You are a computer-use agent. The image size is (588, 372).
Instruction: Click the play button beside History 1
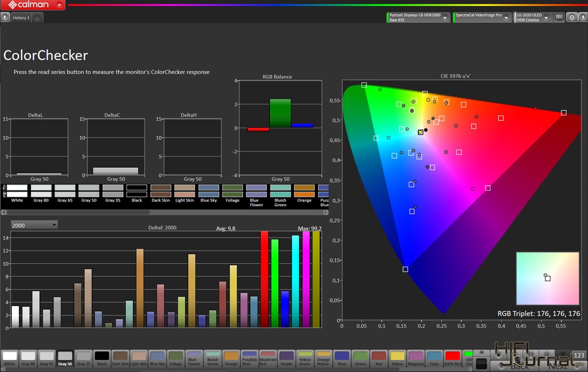pyautogui.click(x=5, y=17)
